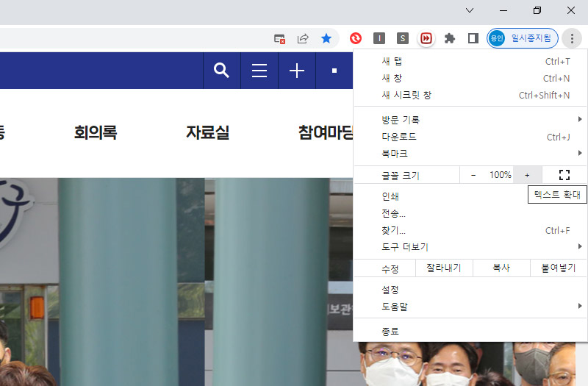Click the small square icon in site header
Image resolution: width=588 pixels, height=386 pixels.
tap(334, 71)
